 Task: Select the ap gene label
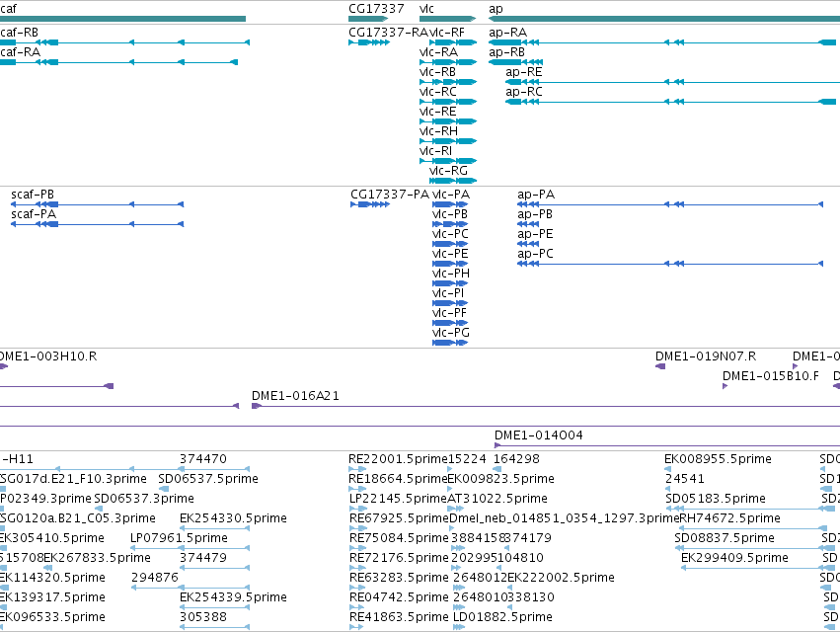tap(496, 9)
